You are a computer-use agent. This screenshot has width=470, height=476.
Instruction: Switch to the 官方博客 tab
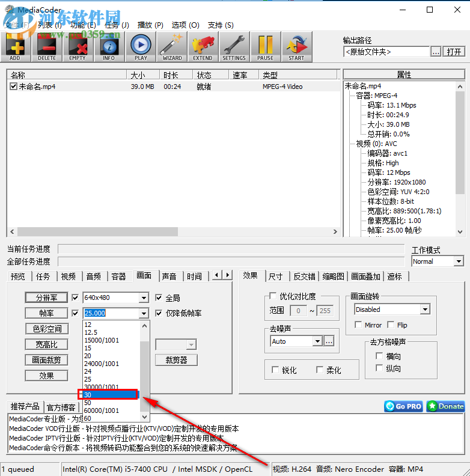(x=61, y=407)
